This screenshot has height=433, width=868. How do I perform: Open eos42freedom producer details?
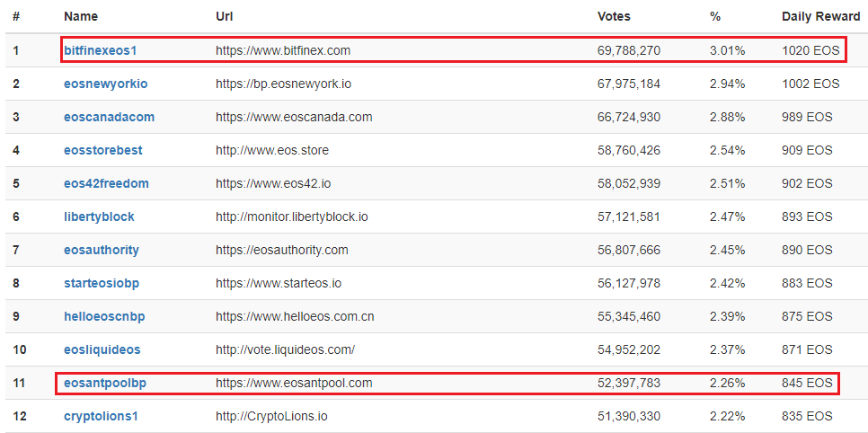click(106, 183)
